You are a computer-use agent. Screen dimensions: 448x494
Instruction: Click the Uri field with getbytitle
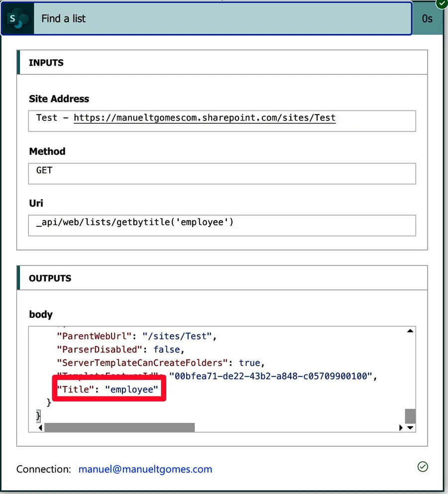(222, 225)
